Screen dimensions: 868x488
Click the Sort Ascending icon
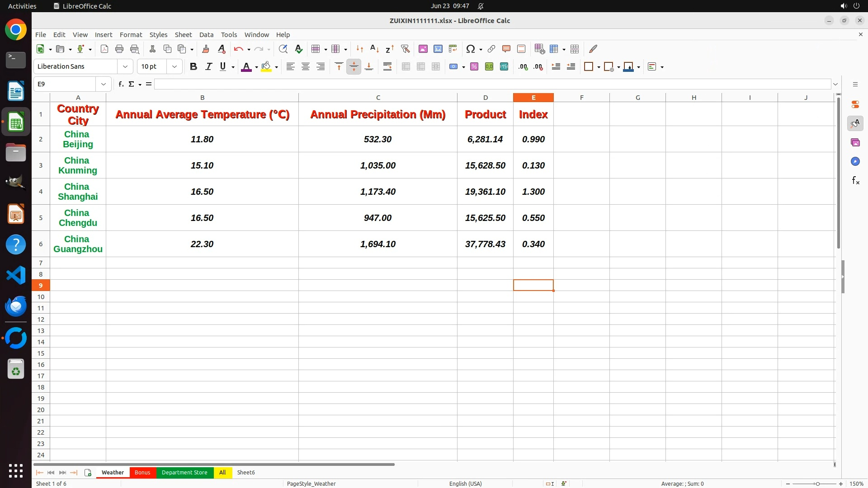374,49
